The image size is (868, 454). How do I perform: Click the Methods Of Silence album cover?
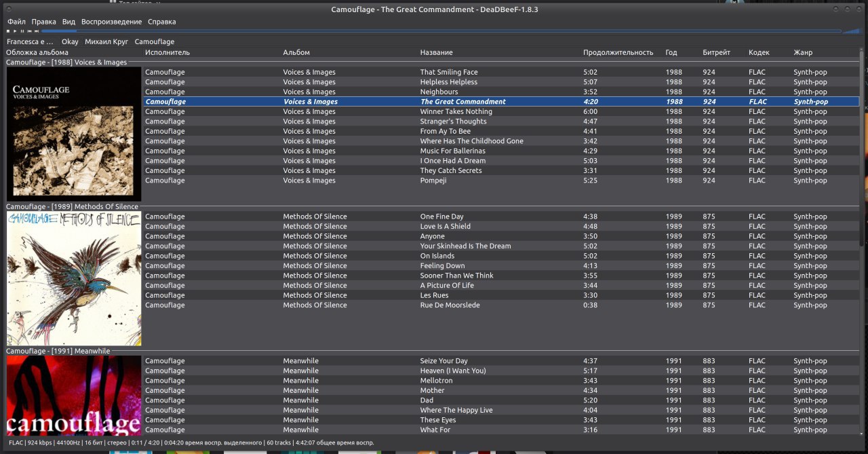[x=74, y=278]
